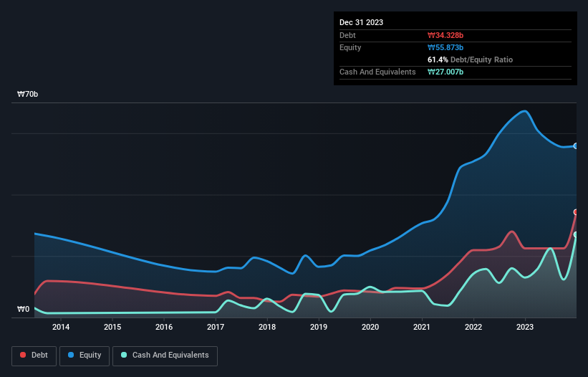Click the 61.4% Debt/Equity Ratio text
This screenshot has height=377, width=588.
(x=470, y=59)
